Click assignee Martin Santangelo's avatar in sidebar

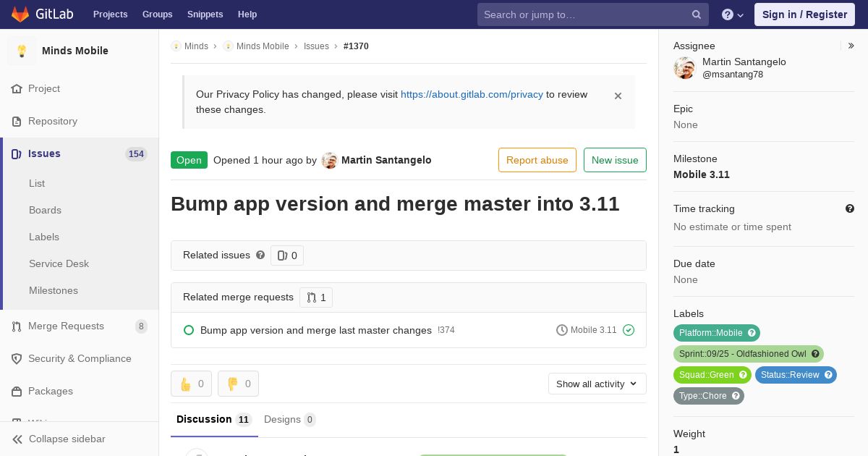[x=684, y=68]
